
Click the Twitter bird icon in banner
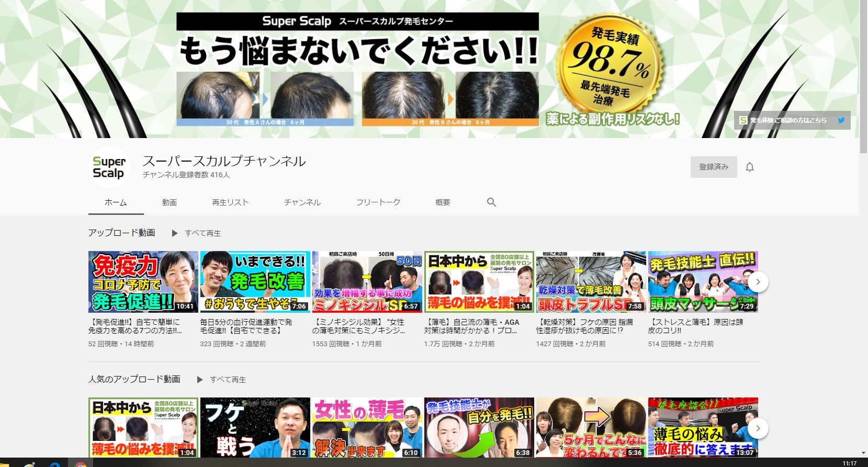click(x=841, y=120)
